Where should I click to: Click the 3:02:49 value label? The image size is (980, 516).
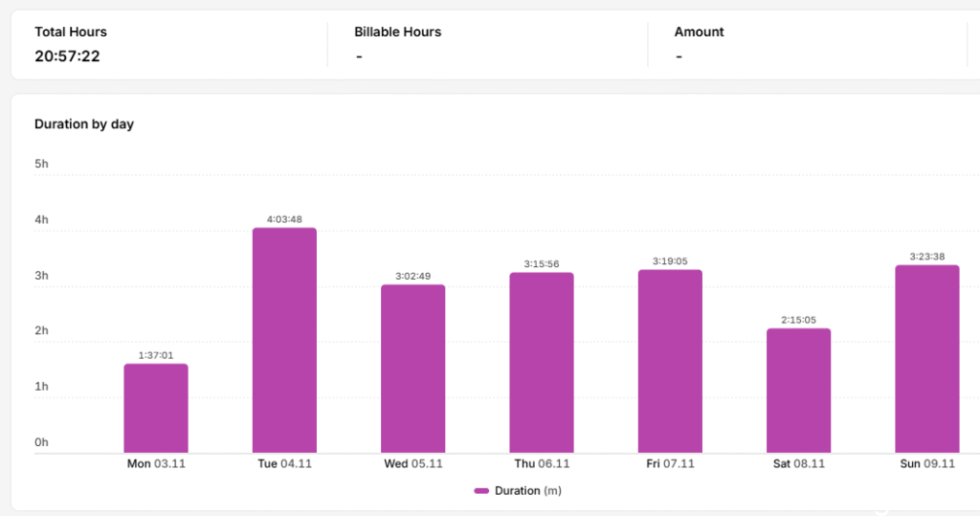click(413, 276)
